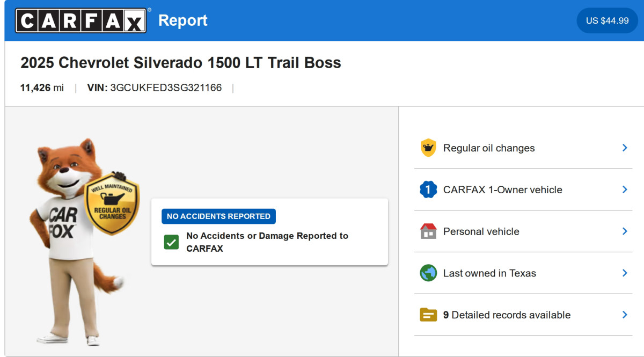Click the green no-accidents checkmark box

(171, 242)
